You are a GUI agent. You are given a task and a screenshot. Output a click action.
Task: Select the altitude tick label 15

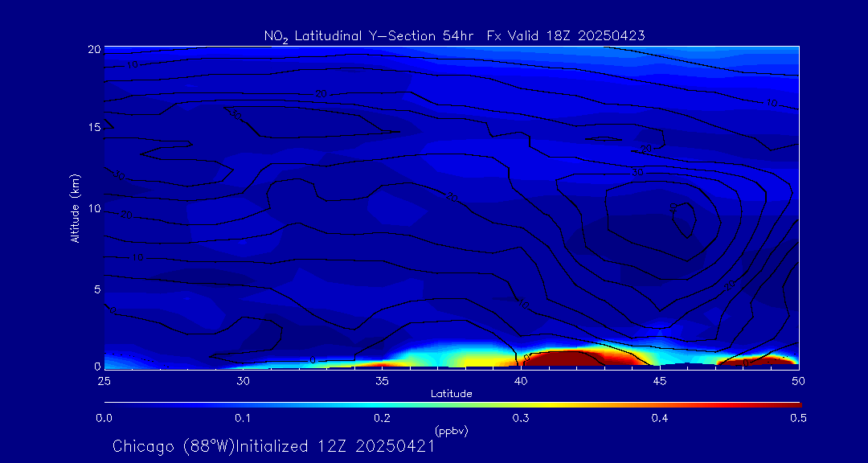(x=94, y=128)
